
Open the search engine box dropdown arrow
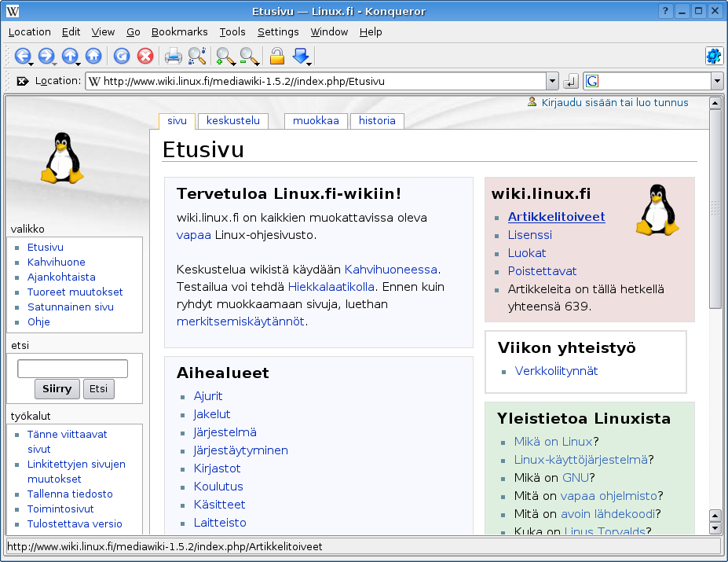click(716, 81)
